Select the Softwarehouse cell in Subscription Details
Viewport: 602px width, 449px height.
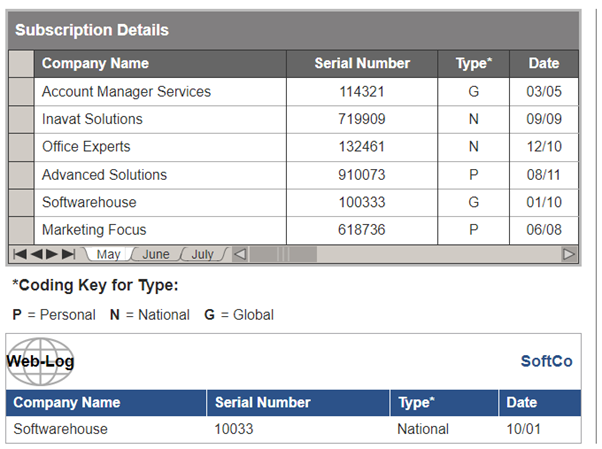point(89,202)
